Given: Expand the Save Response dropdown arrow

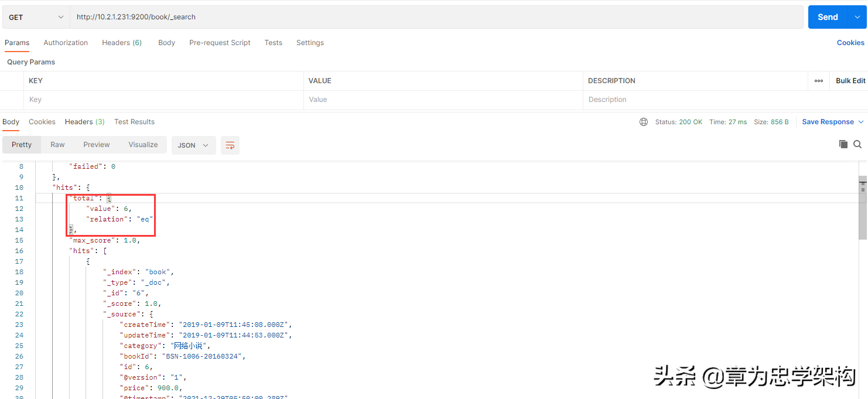Looking at the screenshot, I should click(861, 122).
